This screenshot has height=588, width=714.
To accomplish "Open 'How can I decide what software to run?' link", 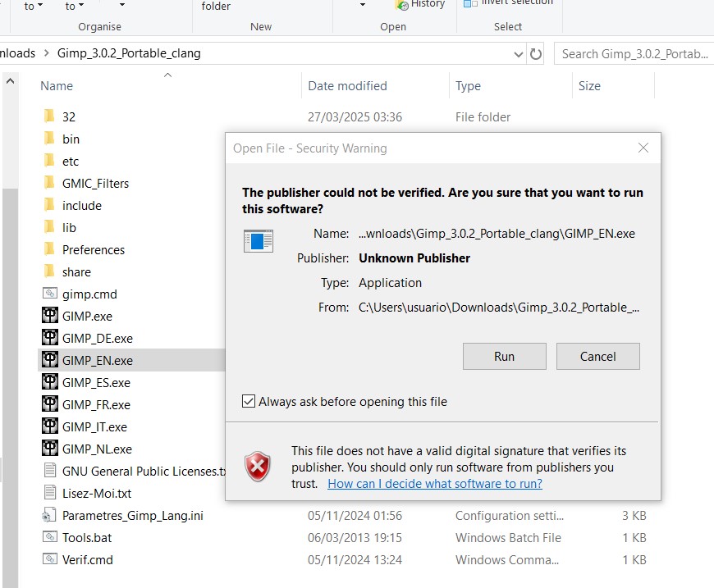I will 435,483.
